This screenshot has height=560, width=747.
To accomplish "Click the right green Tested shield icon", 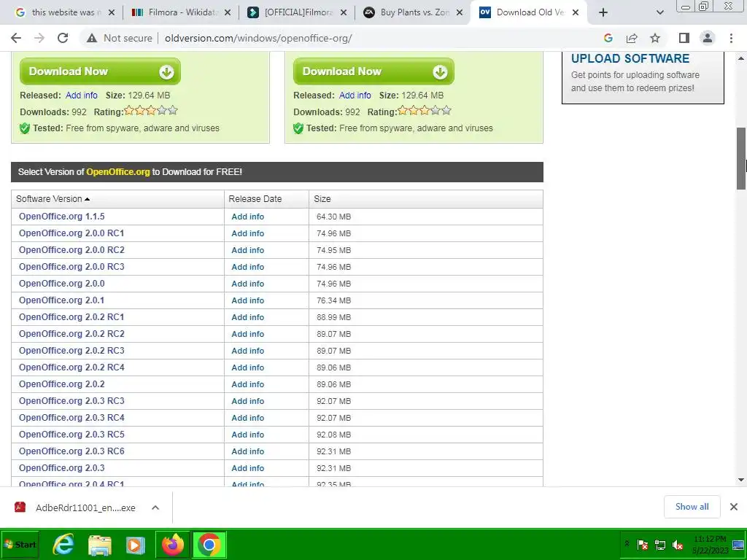I will tap(298, 128).
